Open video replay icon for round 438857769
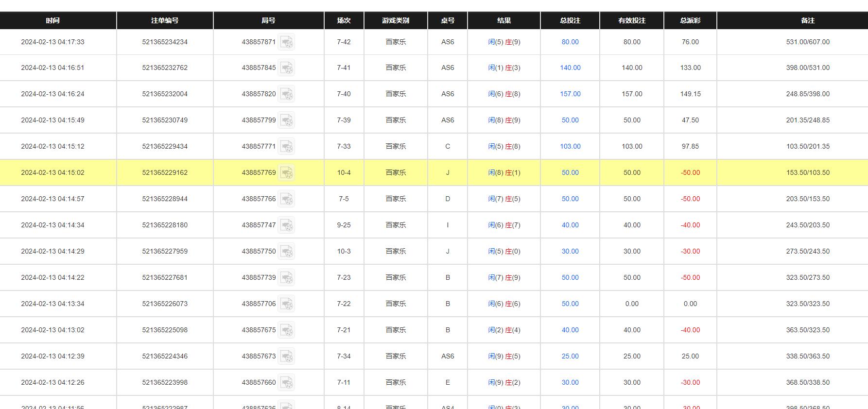 click(286, 172)
